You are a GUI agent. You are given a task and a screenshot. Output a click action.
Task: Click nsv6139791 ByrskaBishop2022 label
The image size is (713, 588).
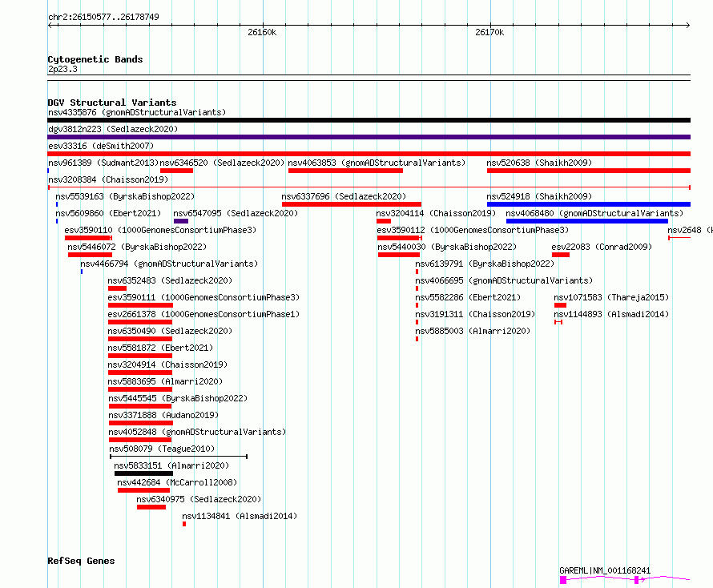(x=485, y=264)
